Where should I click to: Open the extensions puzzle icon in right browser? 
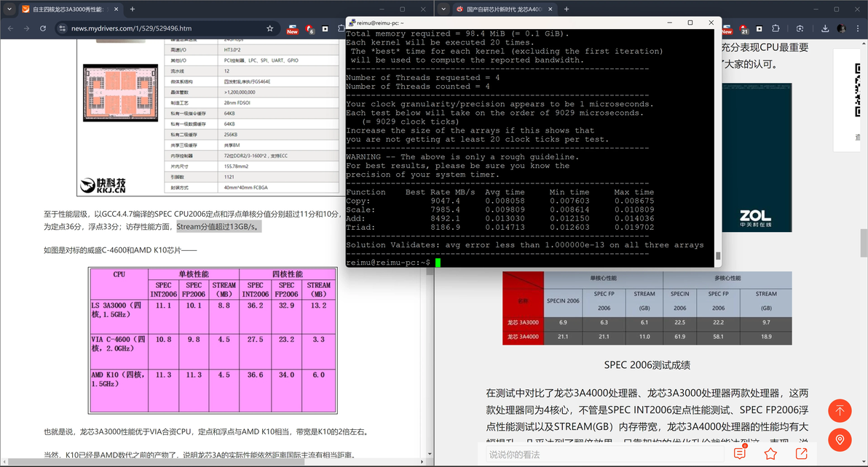776,28
